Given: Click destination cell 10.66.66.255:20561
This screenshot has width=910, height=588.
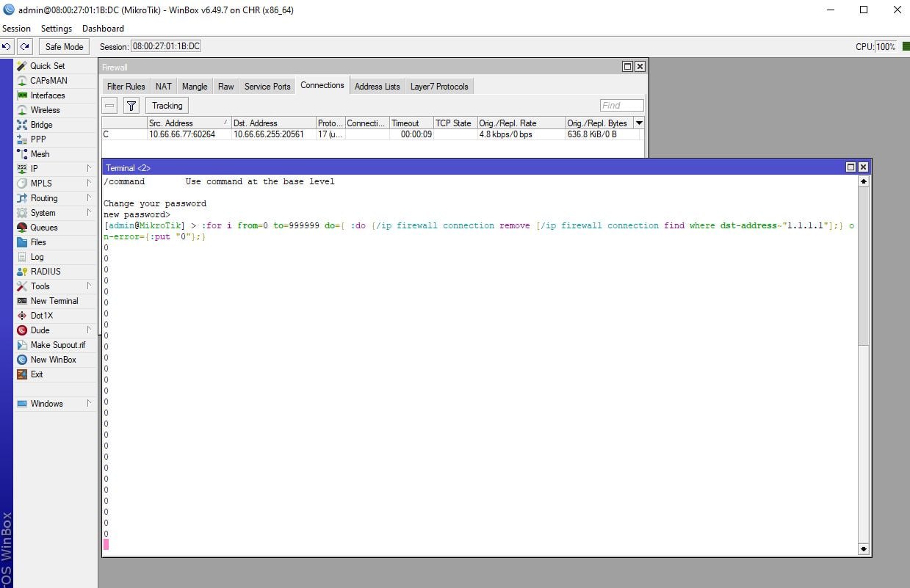Looking at the screenshot, I should coord(273,135).
